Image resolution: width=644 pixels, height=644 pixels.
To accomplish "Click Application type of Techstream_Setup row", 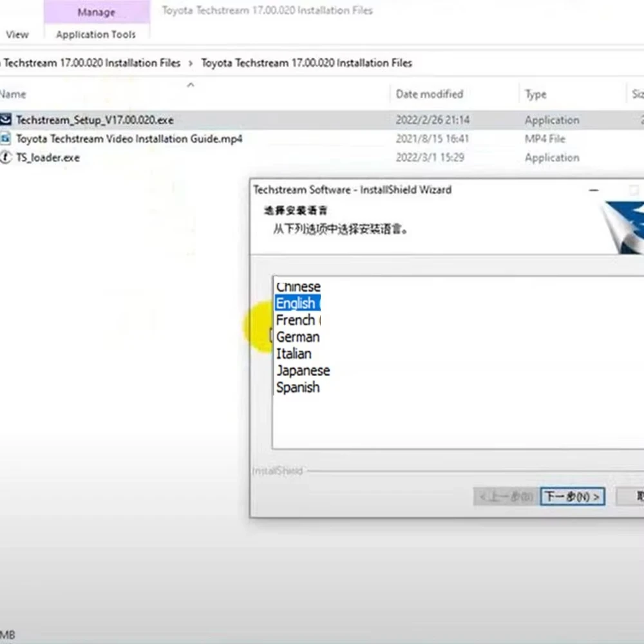I will (552, 120).
